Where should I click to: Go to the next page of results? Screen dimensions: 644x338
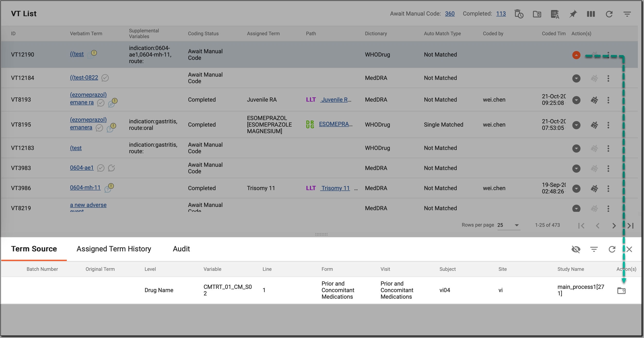click(x=614, y=226)
